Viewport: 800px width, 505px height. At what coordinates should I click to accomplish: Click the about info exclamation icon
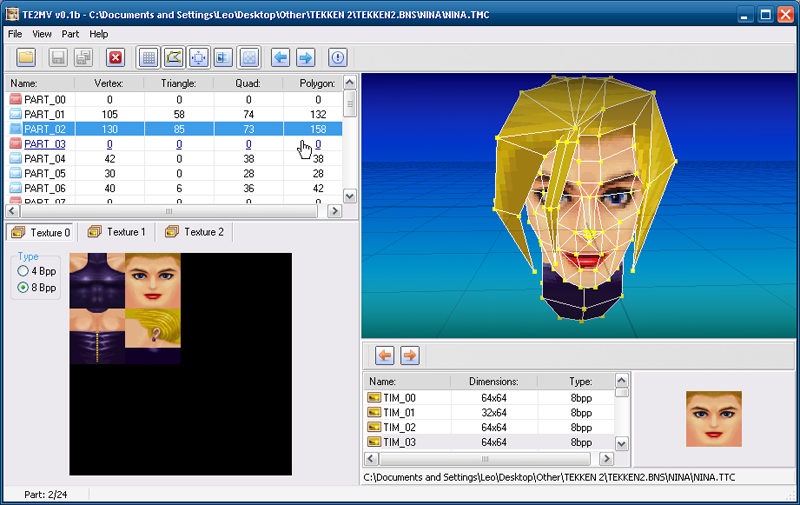pos(338,58)
